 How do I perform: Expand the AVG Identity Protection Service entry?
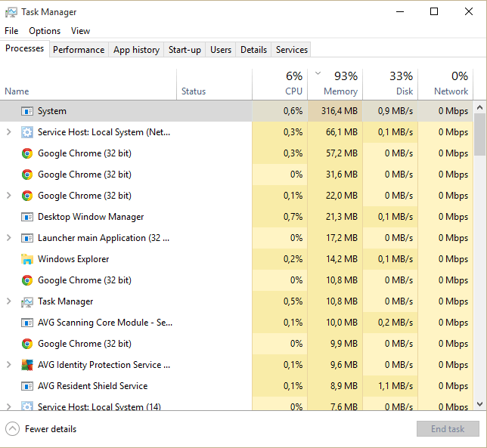point(8,365)
